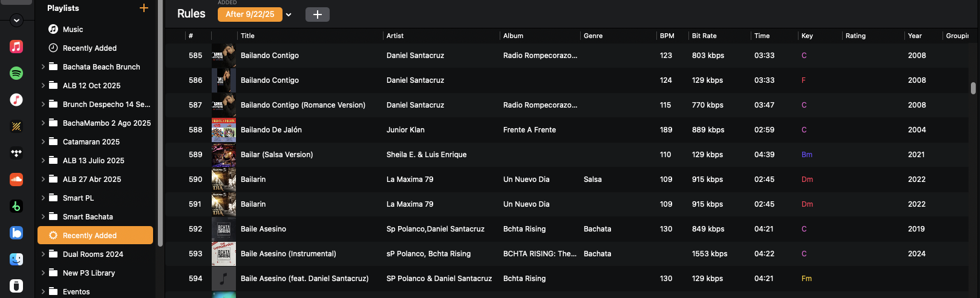Sort tracks by the Artist column header

(x=395, y=36)
